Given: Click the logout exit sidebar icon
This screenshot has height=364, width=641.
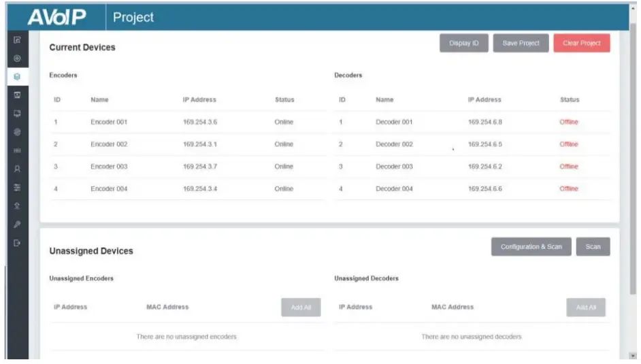Looking at the screenshot, I should (x=17, y=243).
